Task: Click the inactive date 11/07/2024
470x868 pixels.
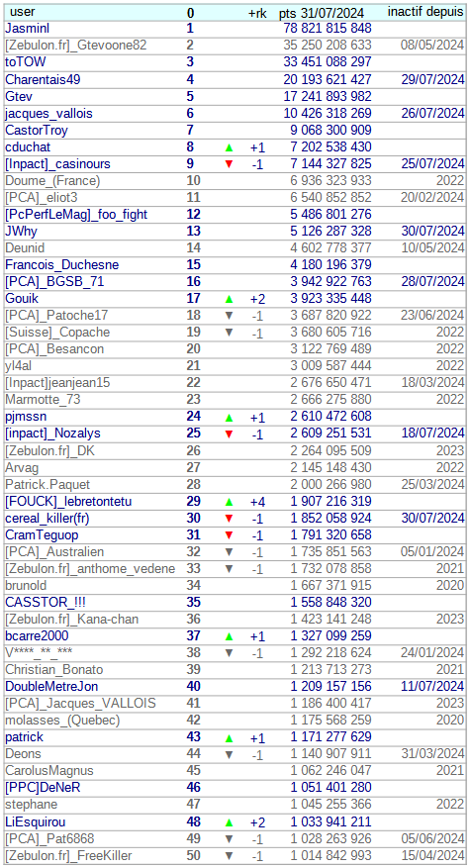Action: pyautogui.click(x=432, y=688)
